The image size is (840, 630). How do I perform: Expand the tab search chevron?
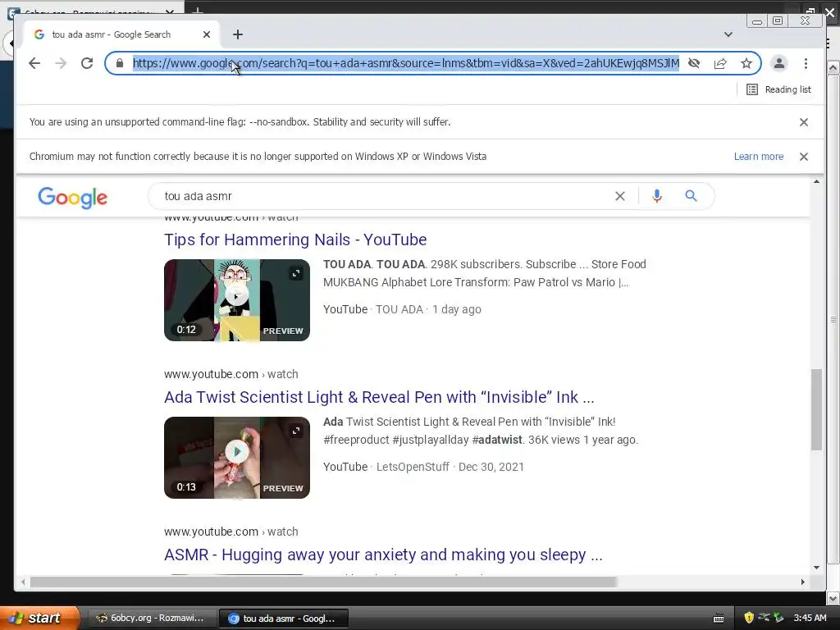tap(728, 34)
